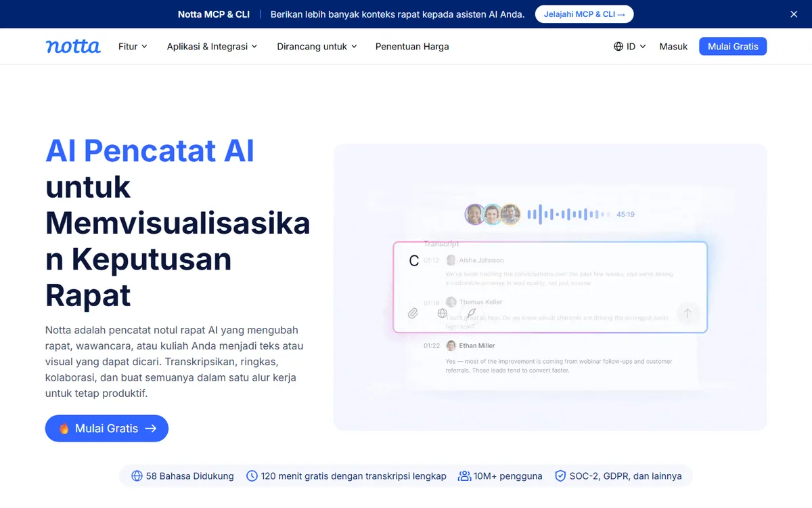The height and width of the screenshot is (508, 812).
Task: Click Ethan Miller's avatar in transcript
Action: tap(451, 345)
